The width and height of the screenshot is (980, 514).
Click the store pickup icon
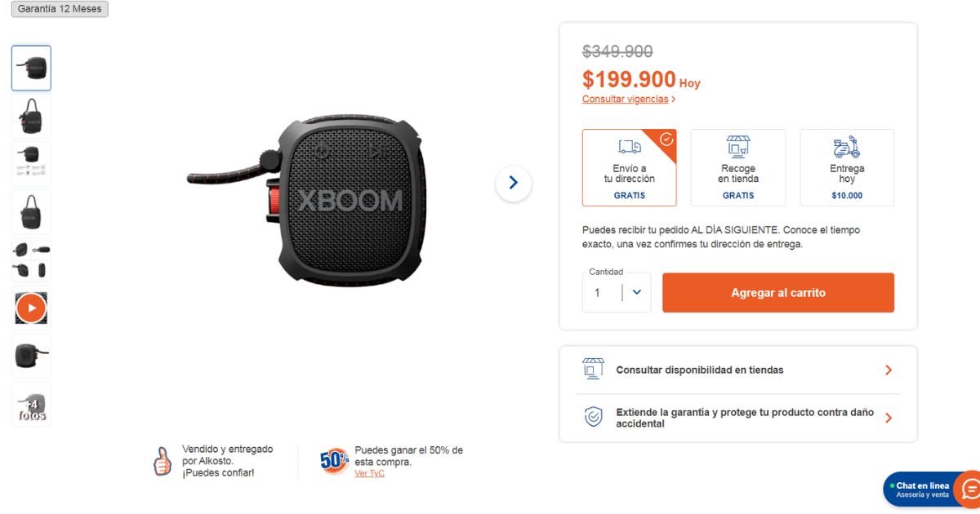738,147
